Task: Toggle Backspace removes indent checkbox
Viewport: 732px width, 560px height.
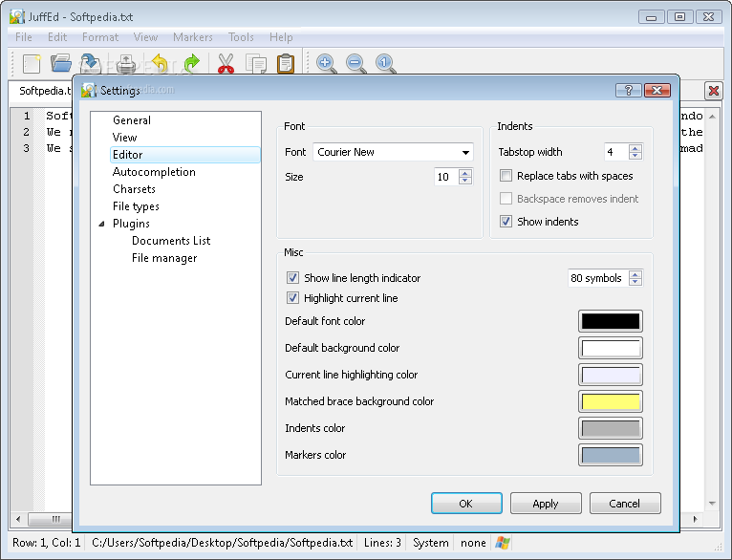Action: (506, 199)
